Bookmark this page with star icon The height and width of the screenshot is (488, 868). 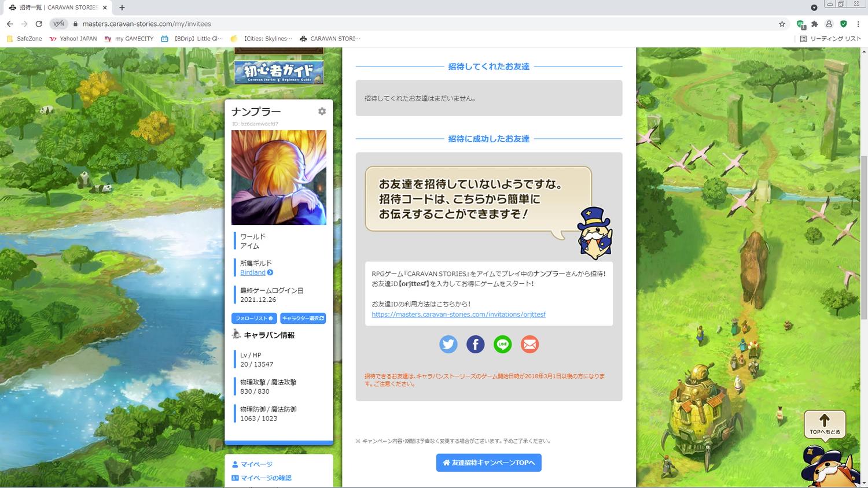pyautogui.click(x=782, y=24)
